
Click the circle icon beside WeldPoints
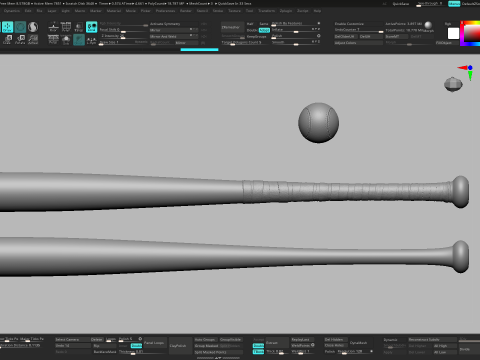(x=313, y=345)
